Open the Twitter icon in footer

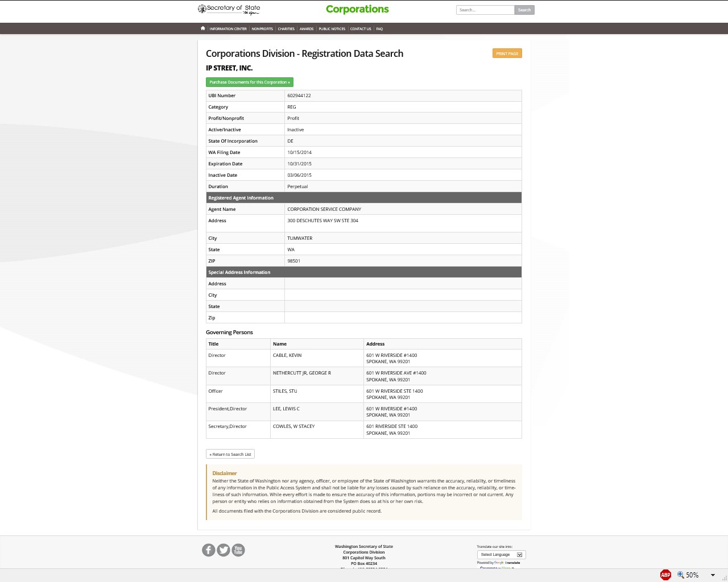click(224, 550)
